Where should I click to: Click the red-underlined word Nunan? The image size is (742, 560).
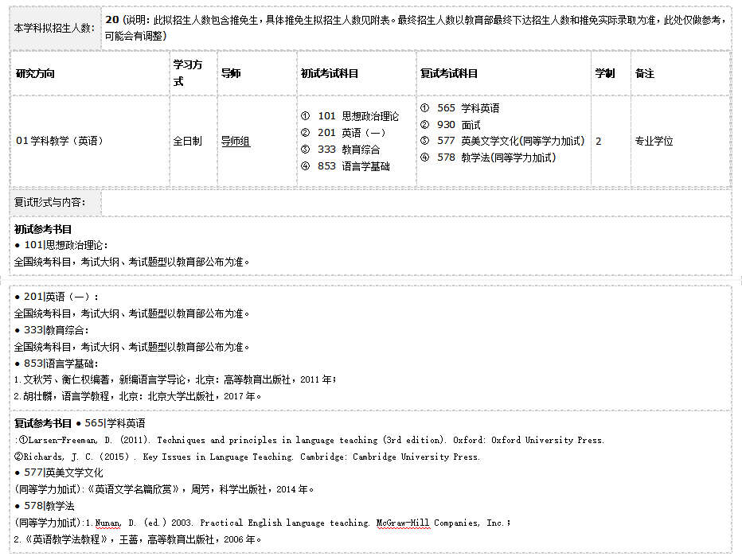click(107, 523)
